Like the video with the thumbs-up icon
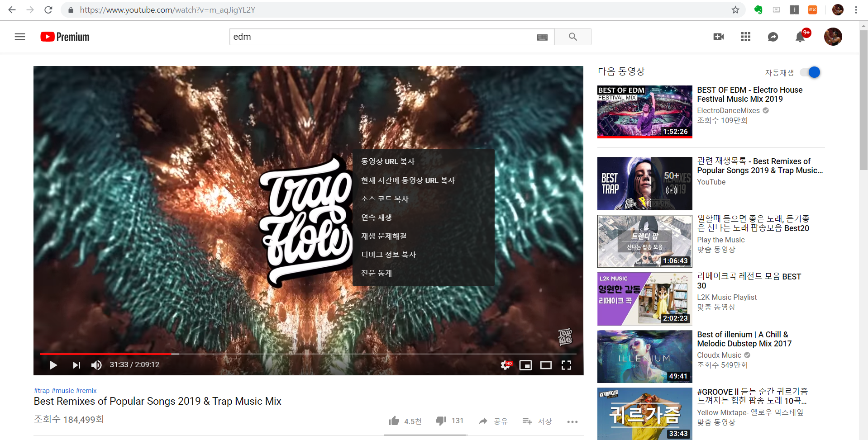868x440 pixels. coord(394,421)
